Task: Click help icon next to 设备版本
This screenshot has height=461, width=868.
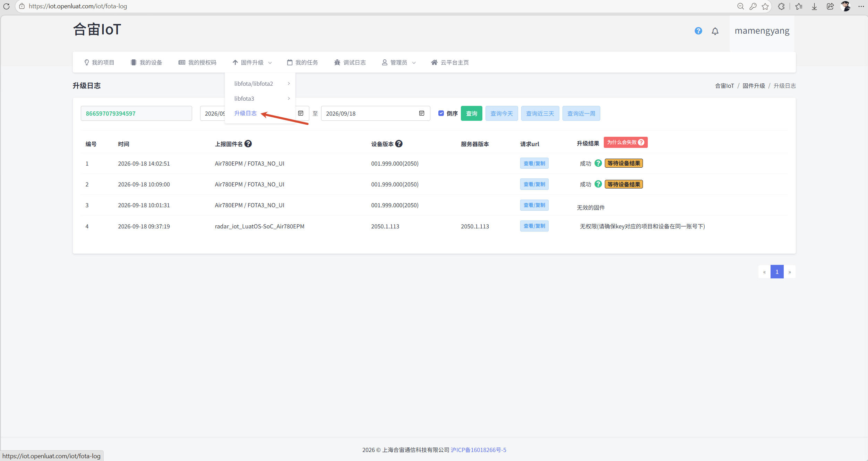Action: click(399, 144)
